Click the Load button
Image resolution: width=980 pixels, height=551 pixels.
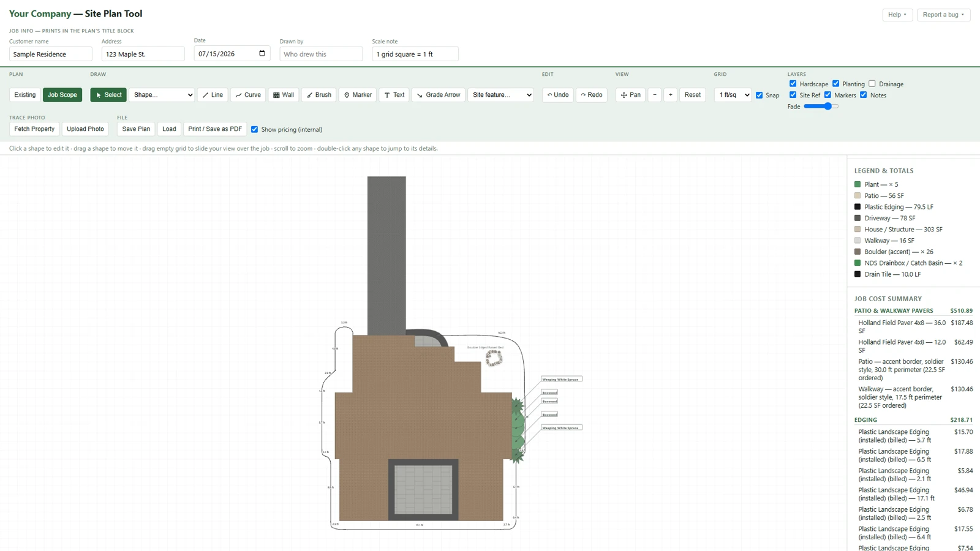169,129
